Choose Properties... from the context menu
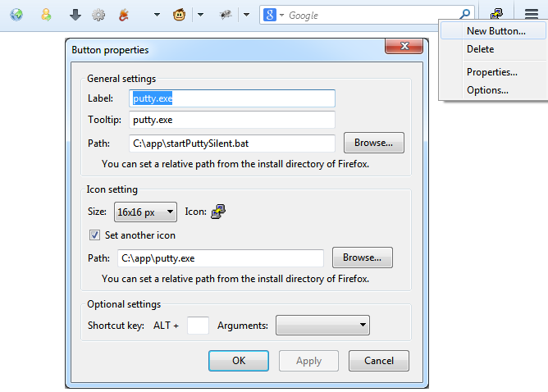The height and width of the screenshot is (392, 548). click(491, 72)
